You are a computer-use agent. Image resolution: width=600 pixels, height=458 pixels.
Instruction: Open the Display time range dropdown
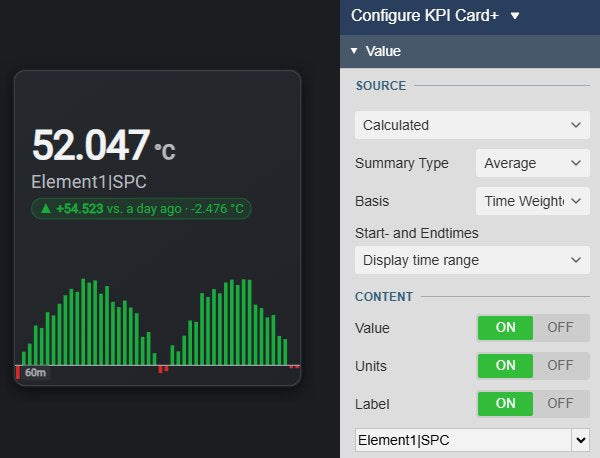(472, 260)
